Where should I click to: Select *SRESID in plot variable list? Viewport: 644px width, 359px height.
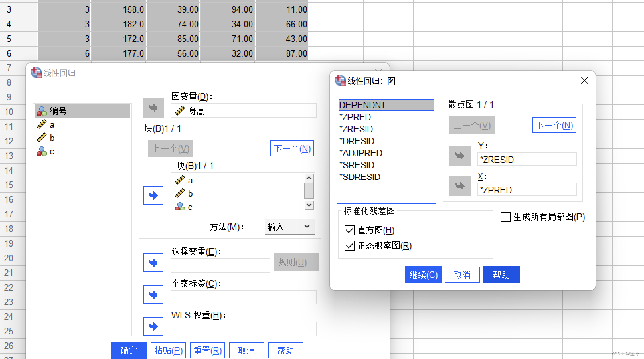pyautogui.click(x=358, y=165)
